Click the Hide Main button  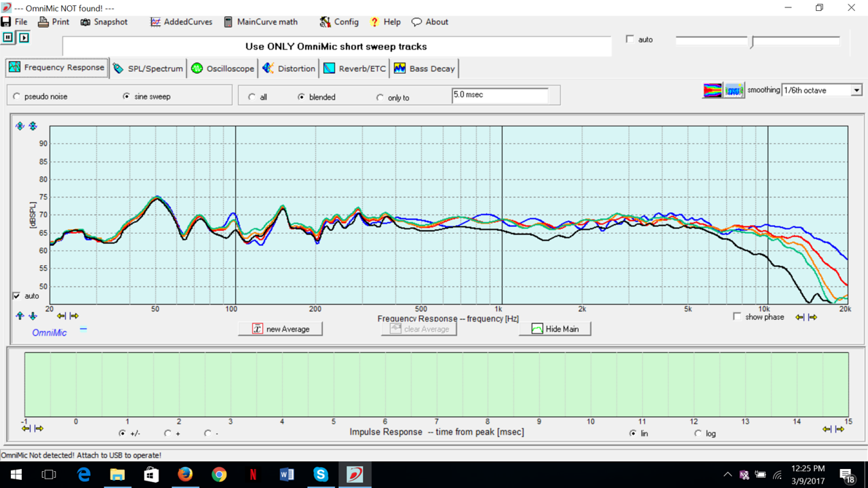click(555, 329)
